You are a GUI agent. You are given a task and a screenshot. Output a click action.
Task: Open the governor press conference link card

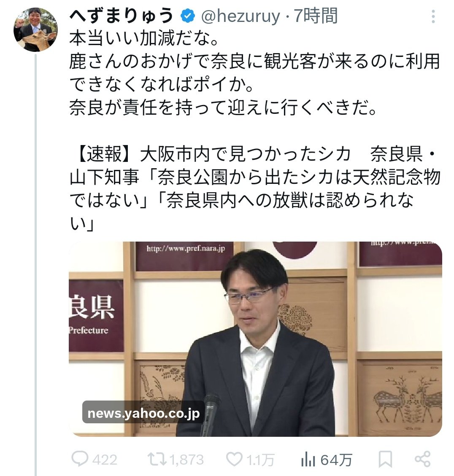point(255,339)
